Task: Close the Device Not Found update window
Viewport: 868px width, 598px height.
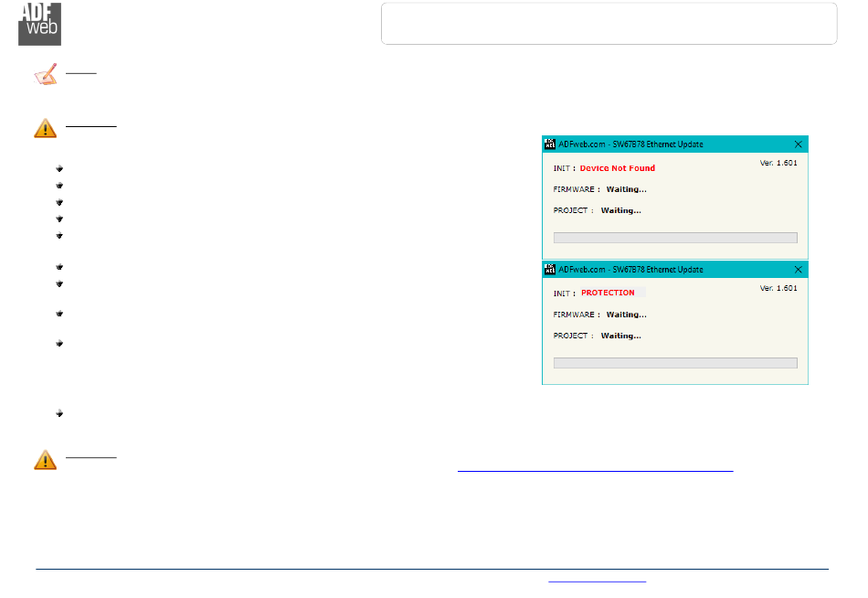Action: point(799,144)
